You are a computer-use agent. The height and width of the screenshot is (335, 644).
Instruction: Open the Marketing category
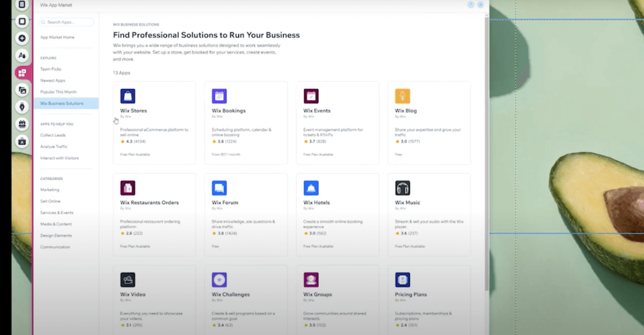[x=50, y=190]
